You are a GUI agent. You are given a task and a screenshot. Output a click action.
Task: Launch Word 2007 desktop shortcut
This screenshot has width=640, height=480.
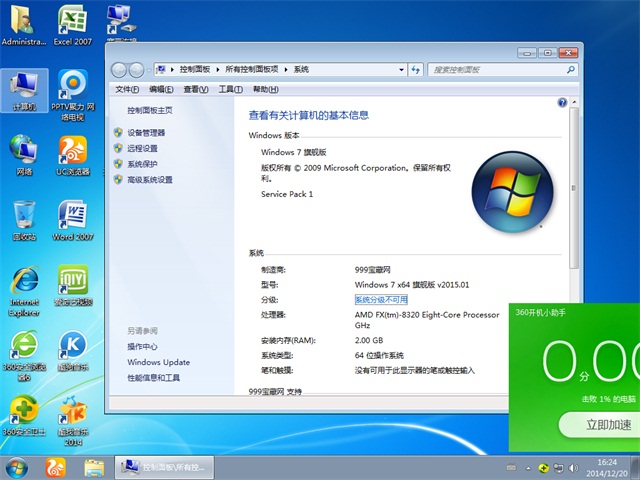click(73, 220)
